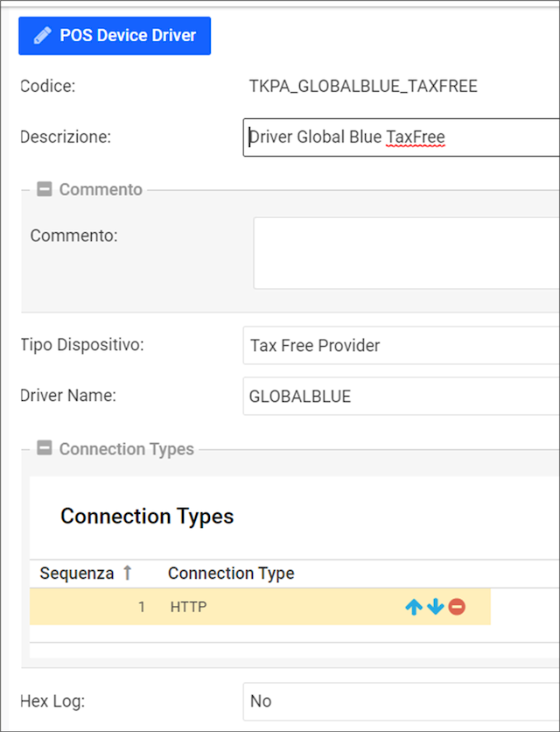
Task: Click the Sequenza sort arrow icon
Action: (x=127, y=574)
